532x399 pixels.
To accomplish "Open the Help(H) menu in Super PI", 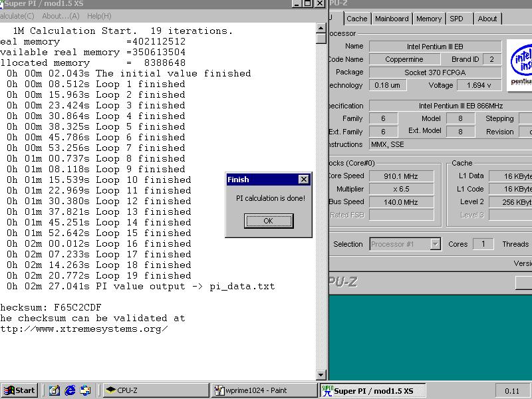I will [x=99, y=16].
